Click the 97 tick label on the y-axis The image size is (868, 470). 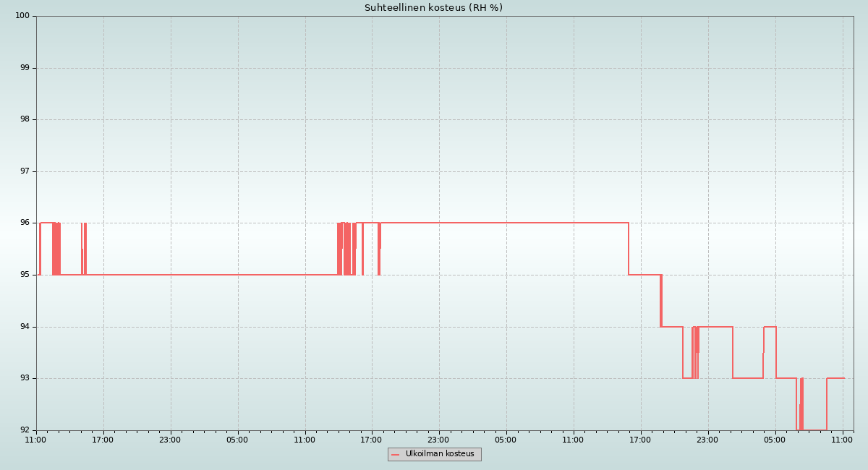(25, 171)
